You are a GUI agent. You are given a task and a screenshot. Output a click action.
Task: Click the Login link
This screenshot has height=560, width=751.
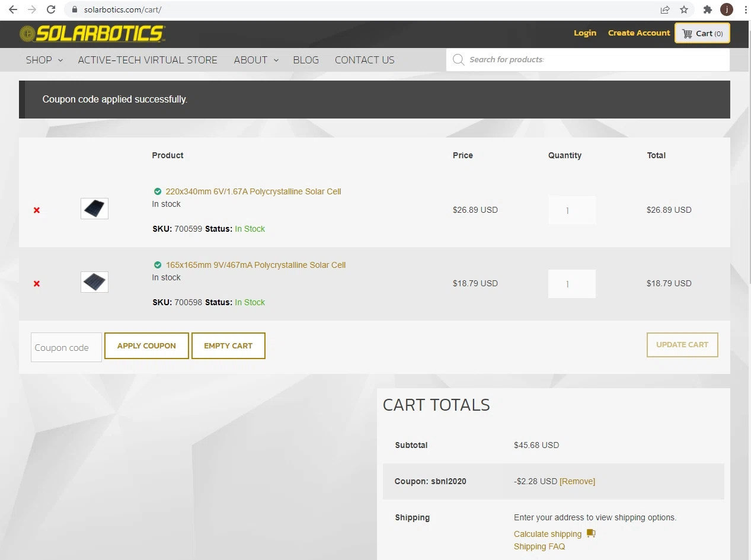tap(585, 33)
